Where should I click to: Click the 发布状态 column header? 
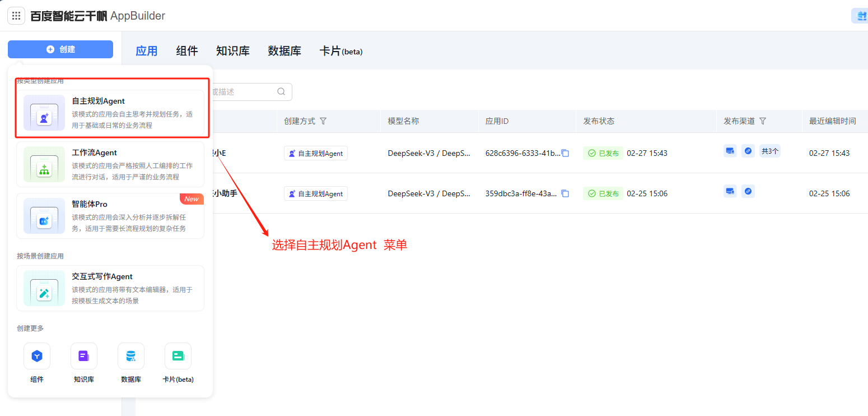pyautogui.click(x=599, y=121)
